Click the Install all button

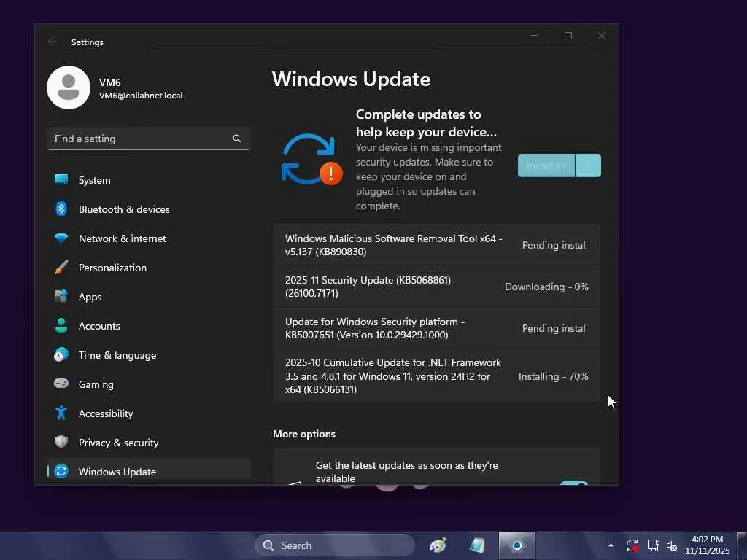coord(546,166)
